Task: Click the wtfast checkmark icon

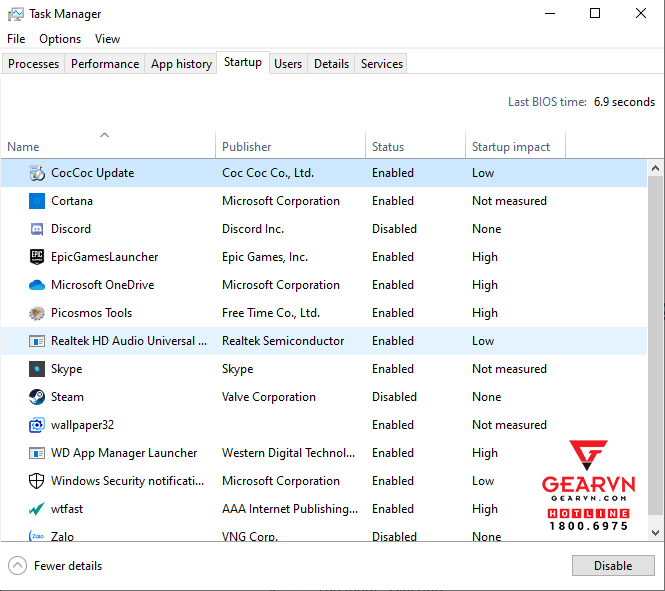Action: click(37, 509)
